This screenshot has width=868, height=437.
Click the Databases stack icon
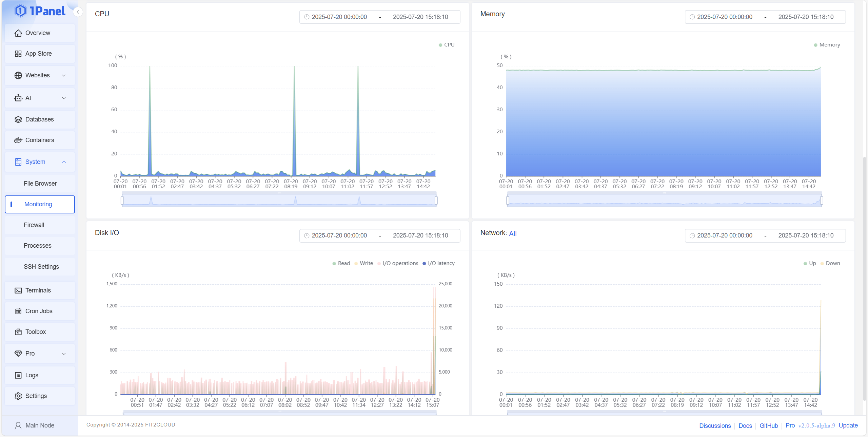(x=18, y=119)
